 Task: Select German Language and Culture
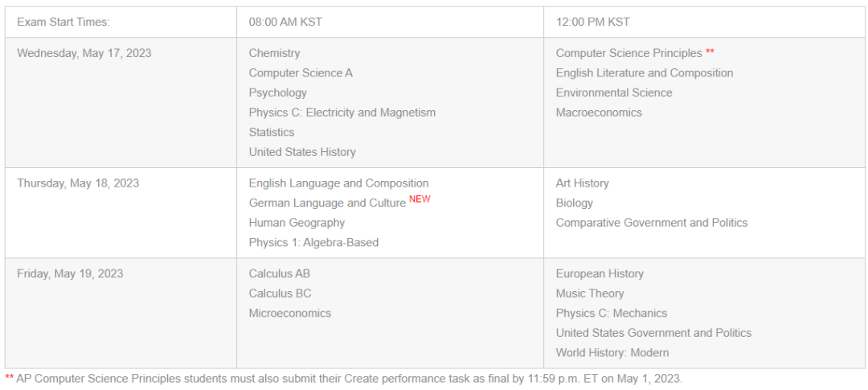[327, 203]
